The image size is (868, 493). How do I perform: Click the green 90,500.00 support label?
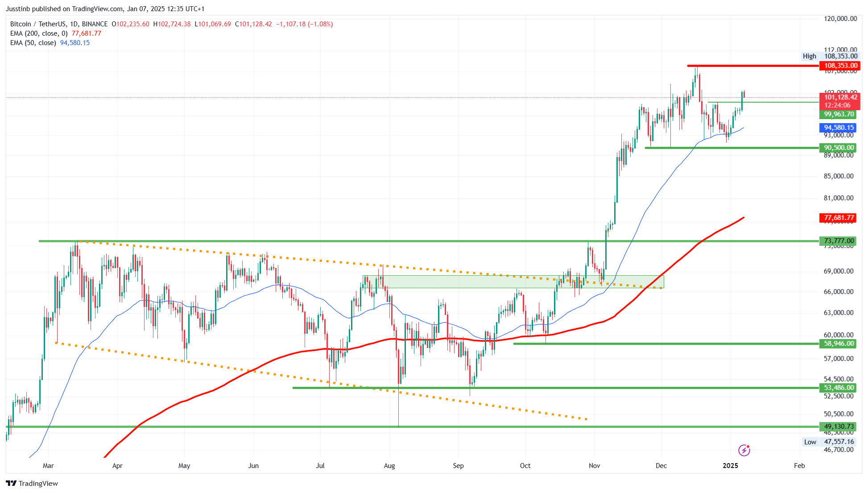(x=838, y=148)
